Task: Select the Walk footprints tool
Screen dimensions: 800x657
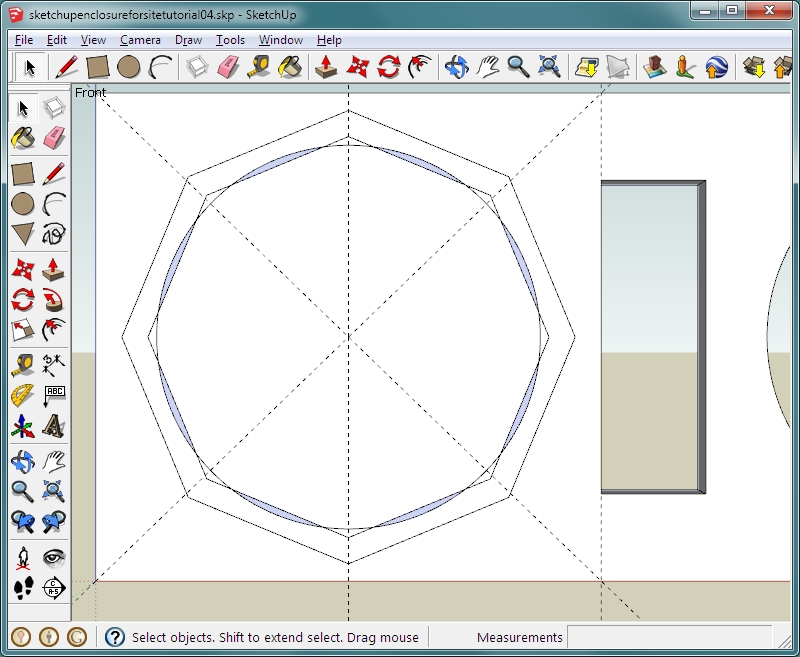Action: tap(23, 588)
